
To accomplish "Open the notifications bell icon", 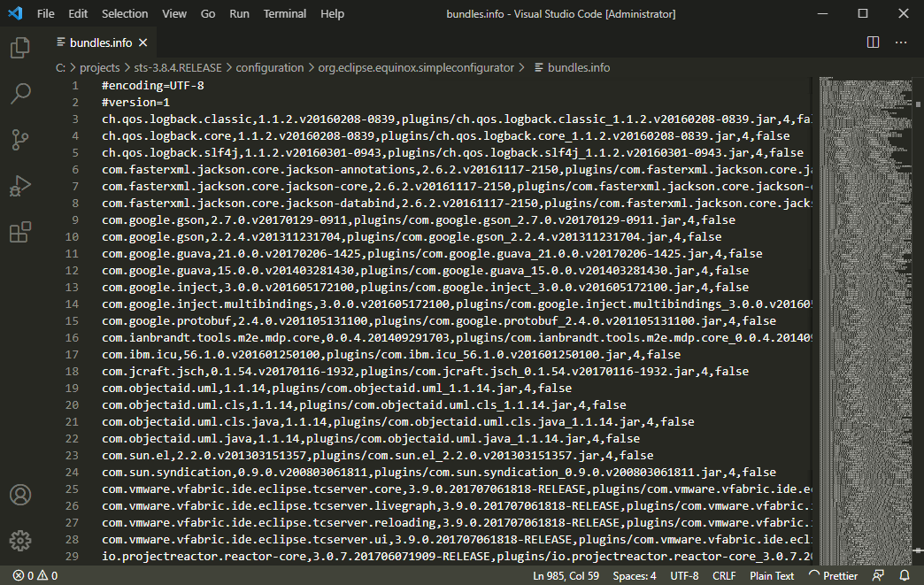I will [905, 575].
